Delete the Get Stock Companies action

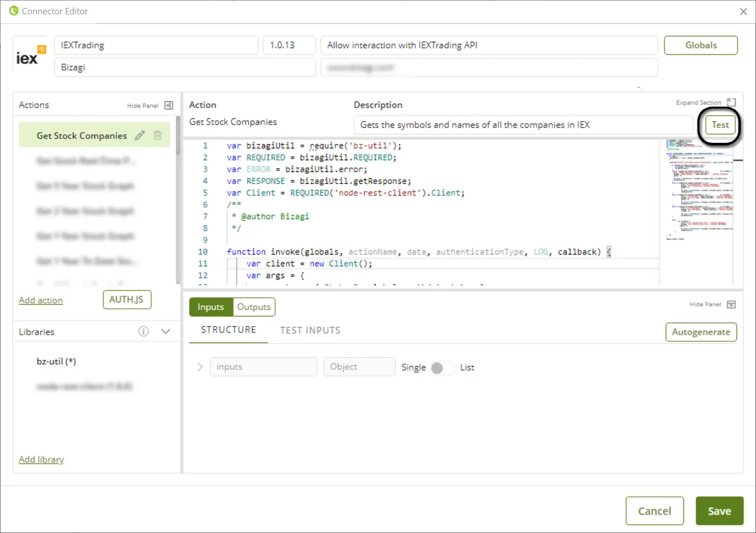pos(158,135)
